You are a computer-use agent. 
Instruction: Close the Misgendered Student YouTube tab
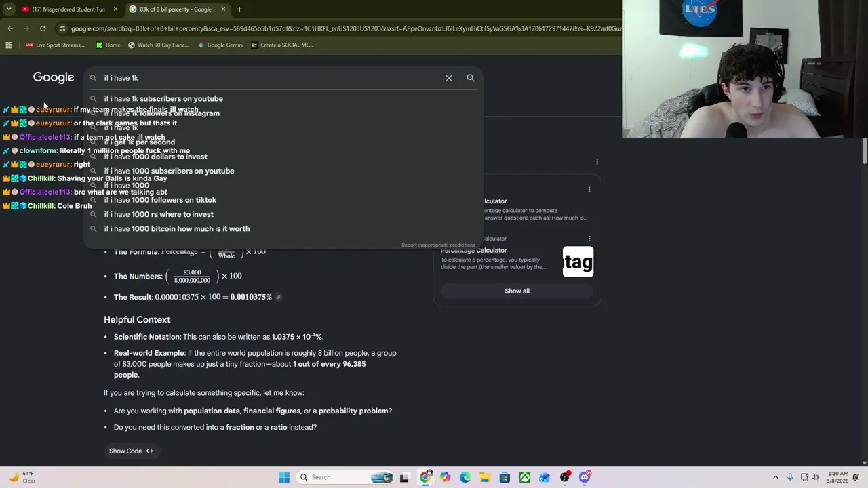tap(115, 9)
